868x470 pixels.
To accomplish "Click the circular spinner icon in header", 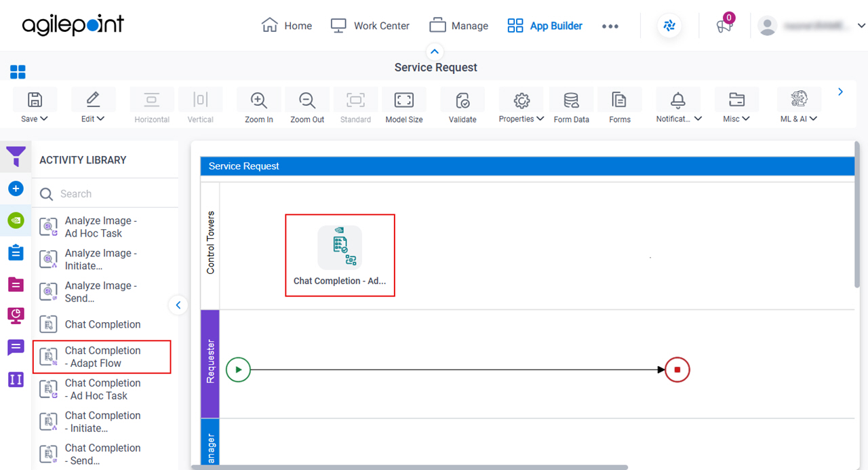I will tap(669, 26).
